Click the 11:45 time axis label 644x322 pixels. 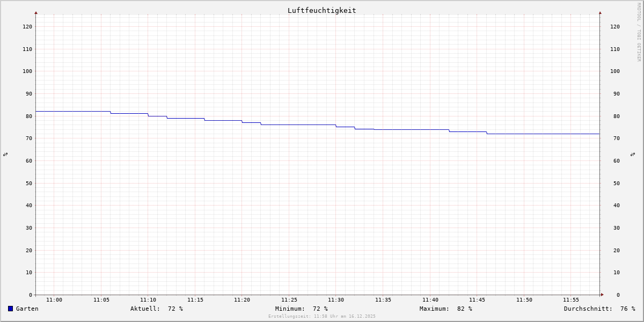coord(477,300)
